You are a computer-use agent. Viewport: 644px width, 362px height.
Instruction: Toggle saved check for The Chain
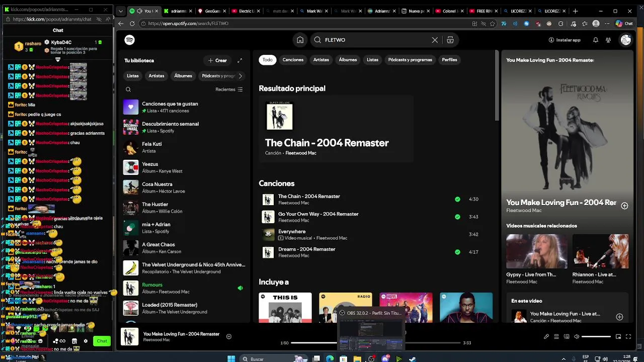click(x=457, y=199)
